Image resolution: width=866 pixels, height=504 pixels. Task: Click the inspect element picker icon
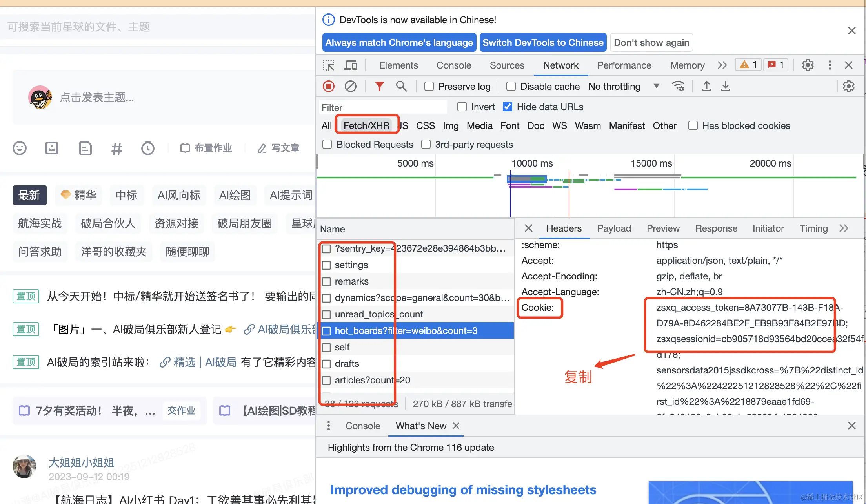point(329,65)
